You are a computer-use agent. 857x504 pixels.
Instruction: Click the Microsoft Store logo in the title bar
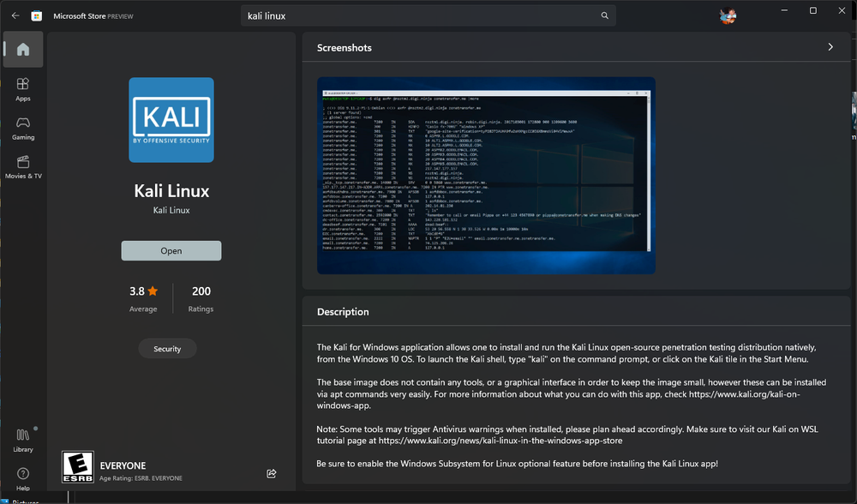point(34,15)
